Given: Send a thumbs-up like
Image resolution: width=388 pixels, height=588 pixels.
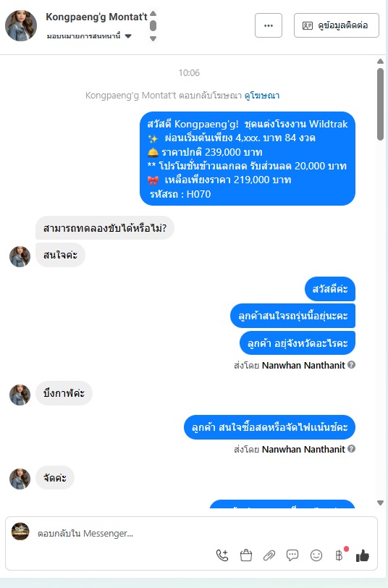Looking at the screenshot, I should 363,555.
